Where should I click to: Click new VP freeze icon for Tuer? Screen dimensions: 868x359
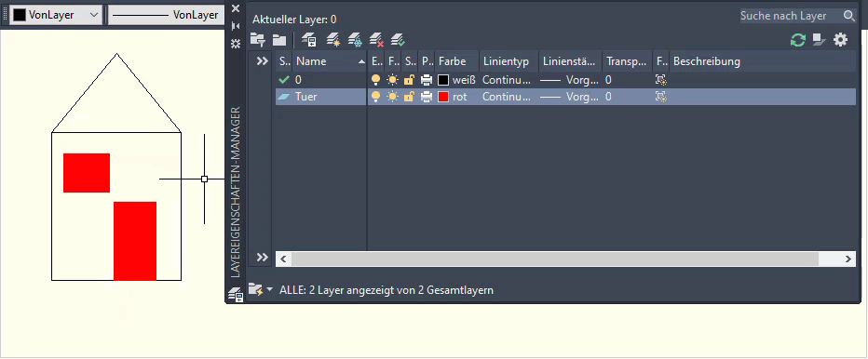click(661, 97)
